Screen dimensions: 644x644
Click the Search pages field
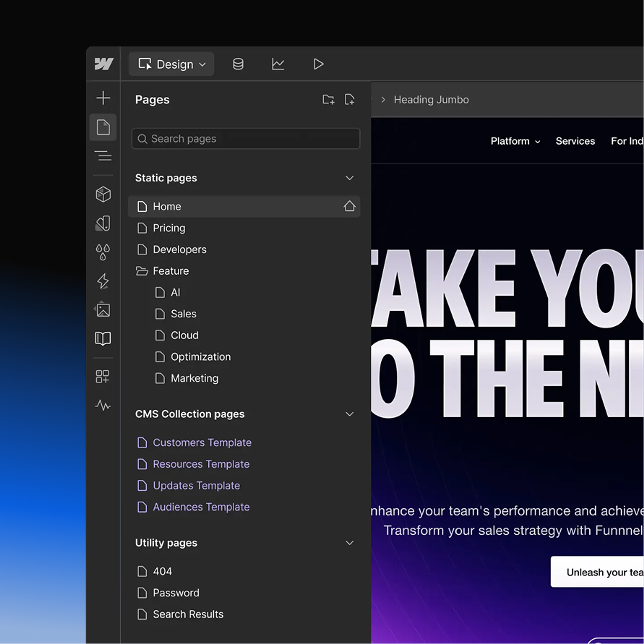(x=246, y=139)
